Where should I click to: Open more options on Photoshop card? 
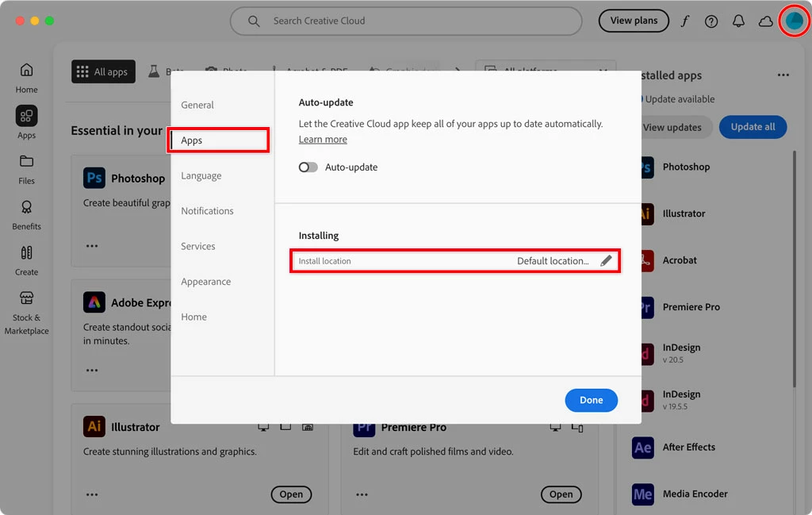(92, 246)
